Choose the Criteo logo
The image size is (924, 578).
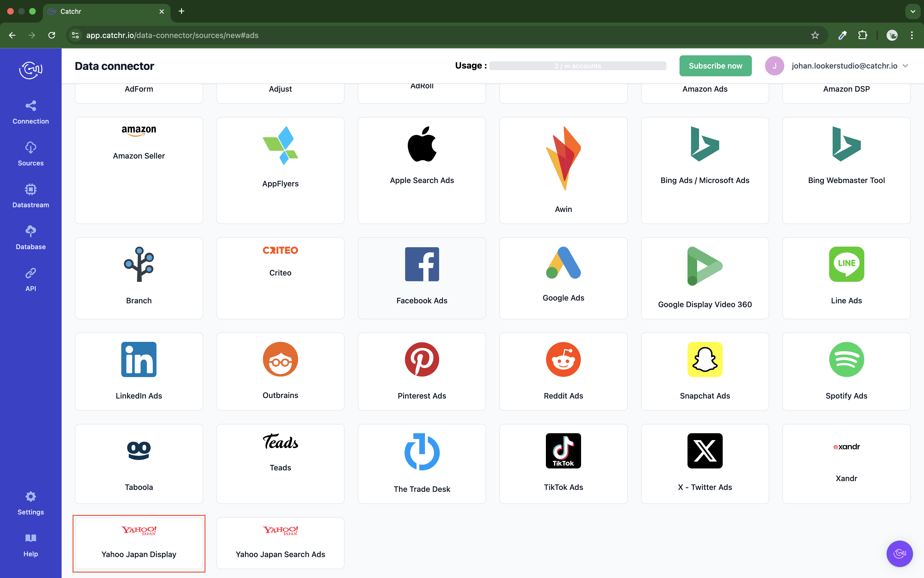pos(280,250)
